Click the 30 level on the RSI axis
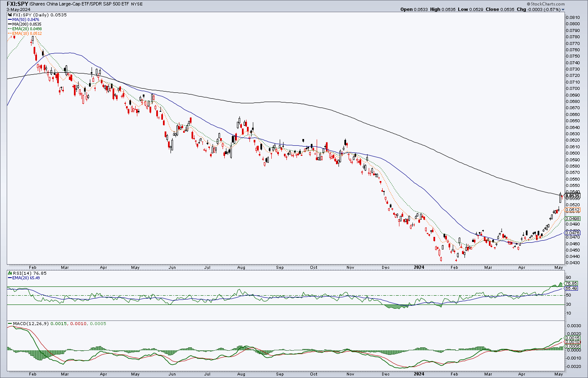 point(568,305)
